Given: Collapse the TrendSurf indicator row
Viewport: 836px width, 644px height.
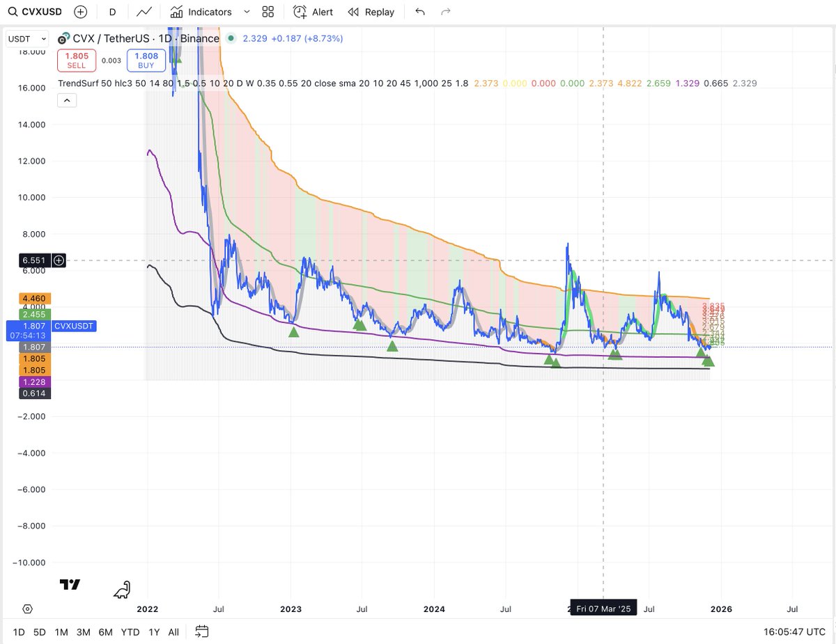Looking at the screenshot, I should click(67, 100).
